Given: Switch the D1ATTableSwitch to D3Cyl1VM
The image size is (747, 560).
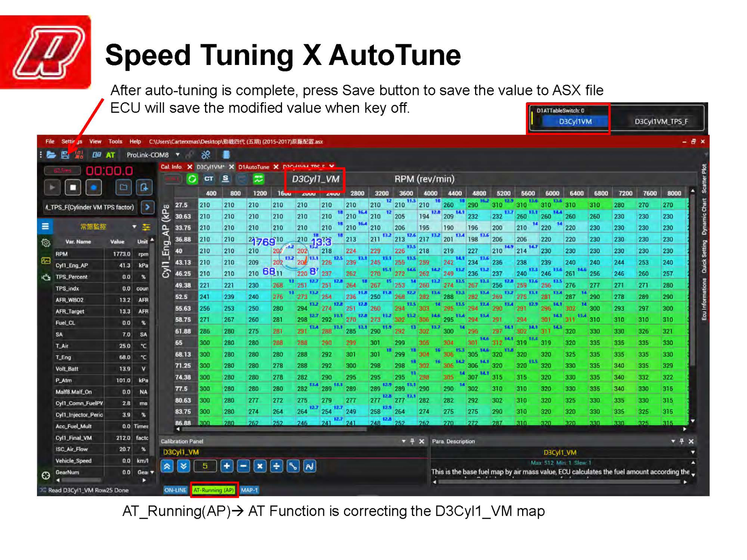Looking at the screenshot, I should (x=575, y=121).
